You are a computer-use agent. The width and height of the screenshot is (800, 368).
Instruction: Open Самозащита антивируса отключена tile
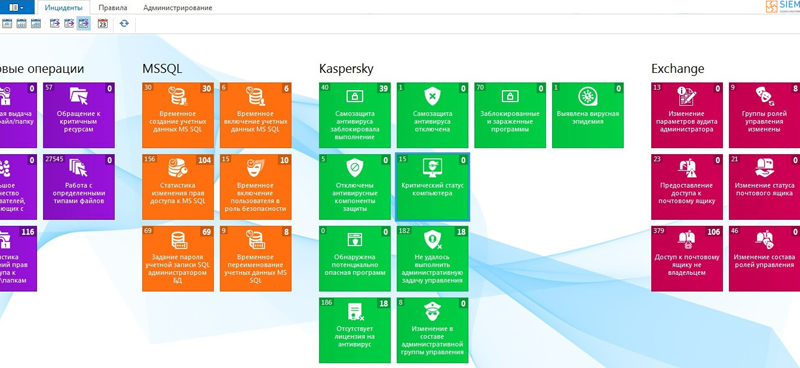(433, 115)
